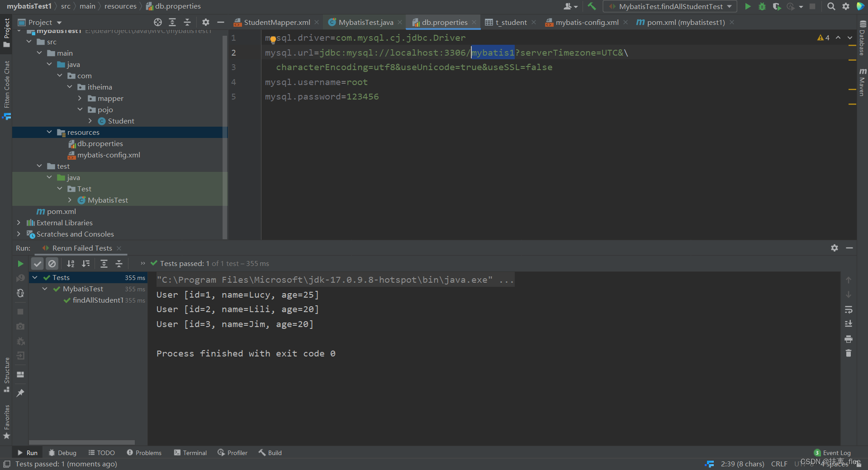Open the Event Log button

[832, 453]
